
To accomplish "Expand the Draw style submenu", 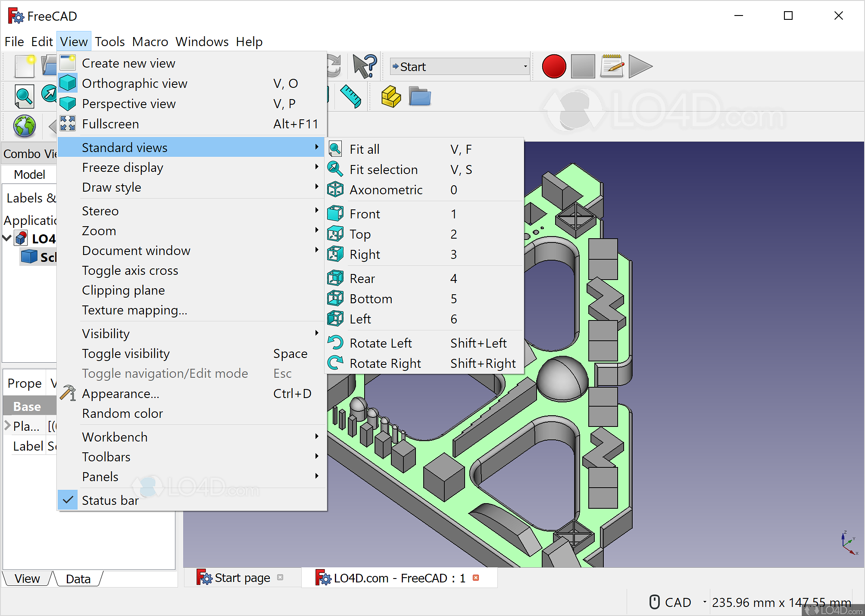I will click(111, 187).
